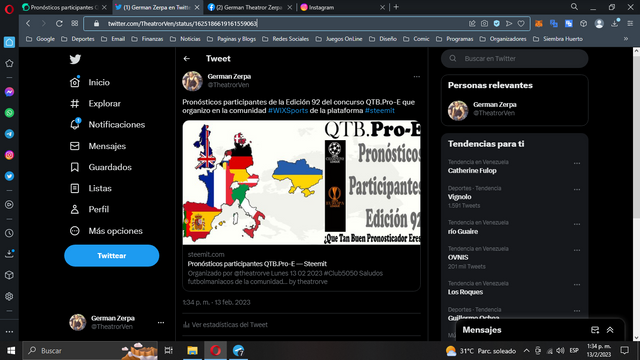Screen dimensions: 640x360
Task: Open the Opera profile avatar icon
Action: coord(599,24)
